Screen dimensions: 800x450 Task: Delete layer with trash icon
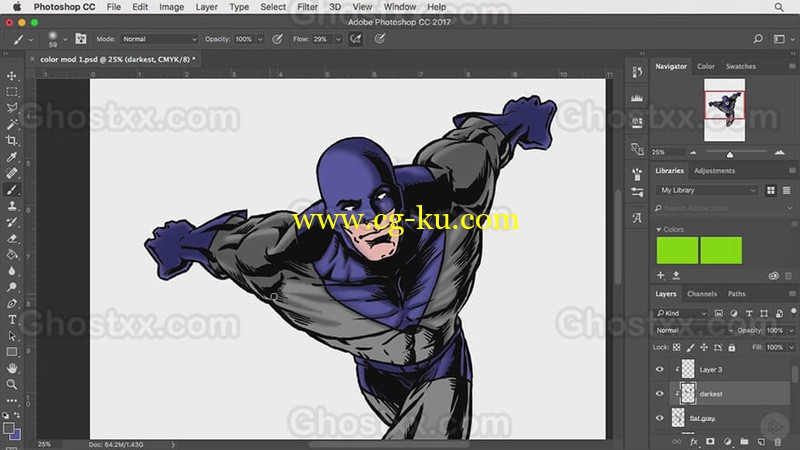pyautogui.click(x=778, y=441)
